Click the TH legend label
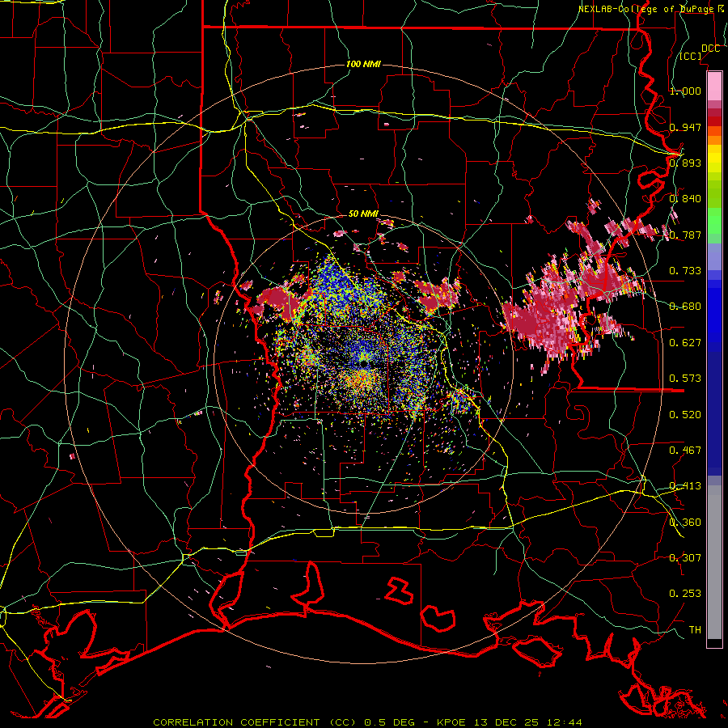The height and width of the screenshot is (728, 728). (695, 630)
